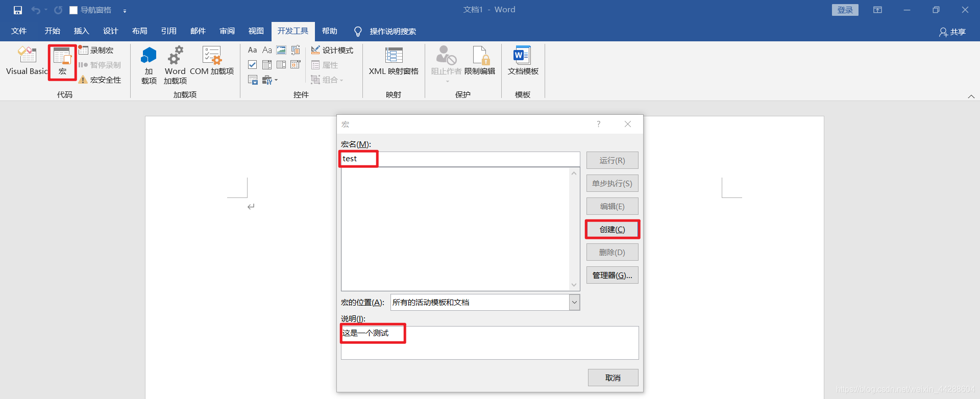The width and height of the screenshot is (980, 399).
Task: Click macro list scrollbar up arrow
Action: (x=574, y=173)
